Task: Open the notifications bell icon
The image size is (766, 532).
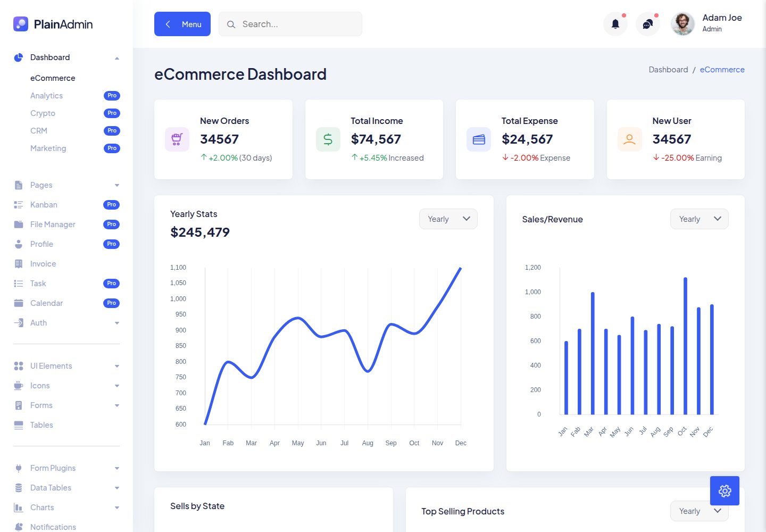Action: 615,24
